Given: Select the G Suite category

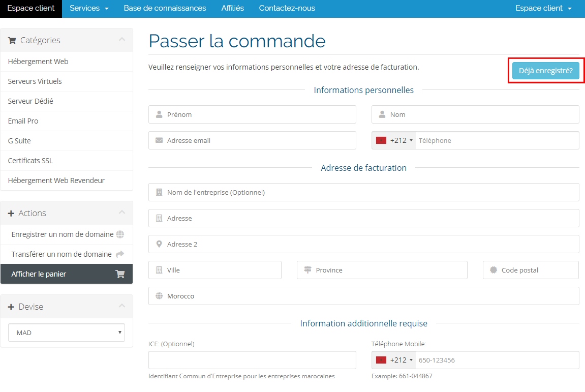Looking at the screenshot, I should 67,141.
